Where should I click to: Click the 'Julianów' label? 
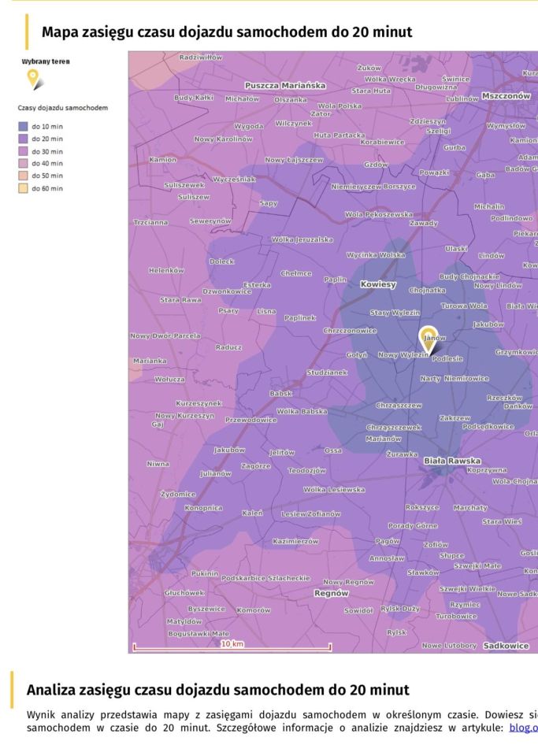pos(216,473)
